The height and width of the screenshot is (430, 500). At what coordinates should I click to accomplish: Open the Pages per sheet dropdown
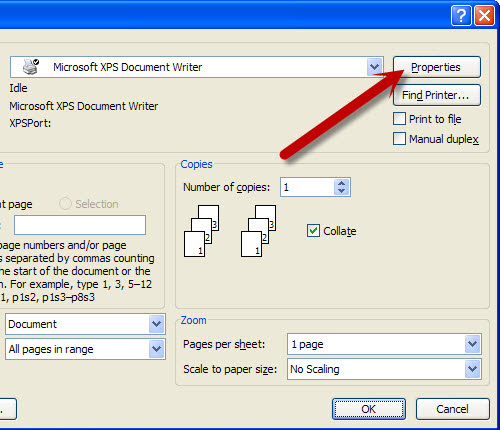coord(472,344)
